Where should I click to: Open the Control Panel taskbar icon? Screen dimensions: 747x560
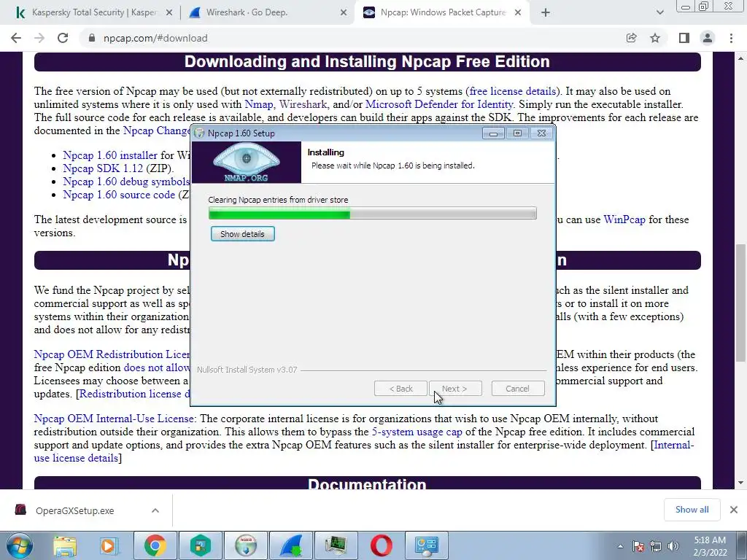click(426, 545)
